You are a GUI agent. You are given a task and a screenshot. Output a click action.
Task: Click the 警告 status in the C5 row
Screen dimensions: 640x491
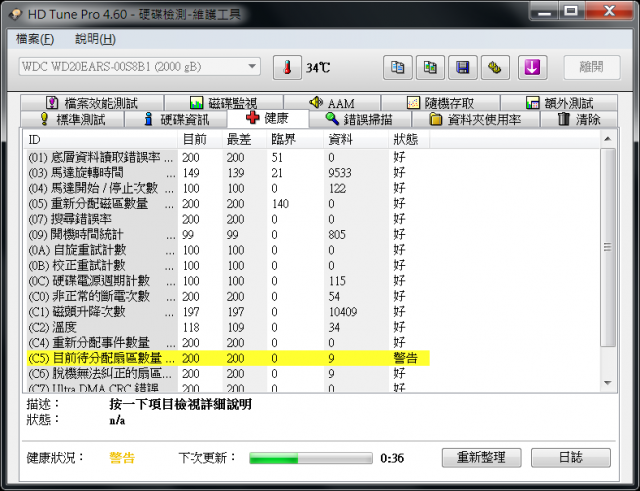click(x=405, y=358)
